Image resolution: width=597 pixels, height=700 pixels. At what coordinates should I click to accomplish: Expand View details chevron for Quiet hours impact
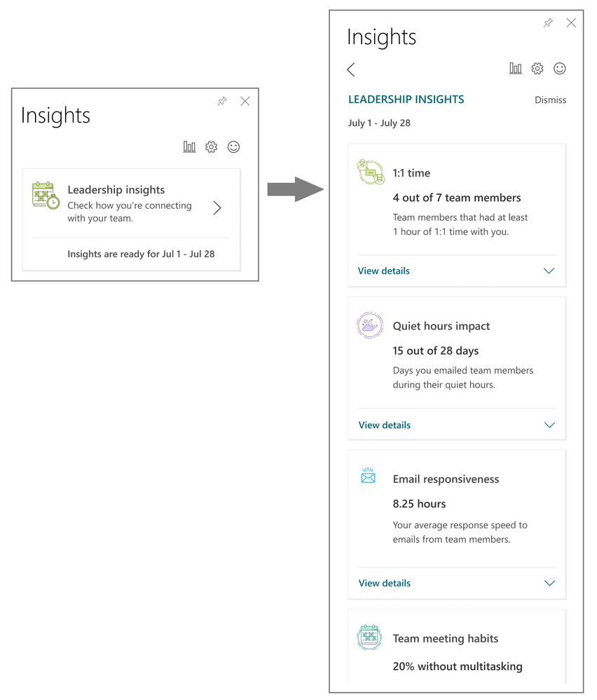coord(549,425)
